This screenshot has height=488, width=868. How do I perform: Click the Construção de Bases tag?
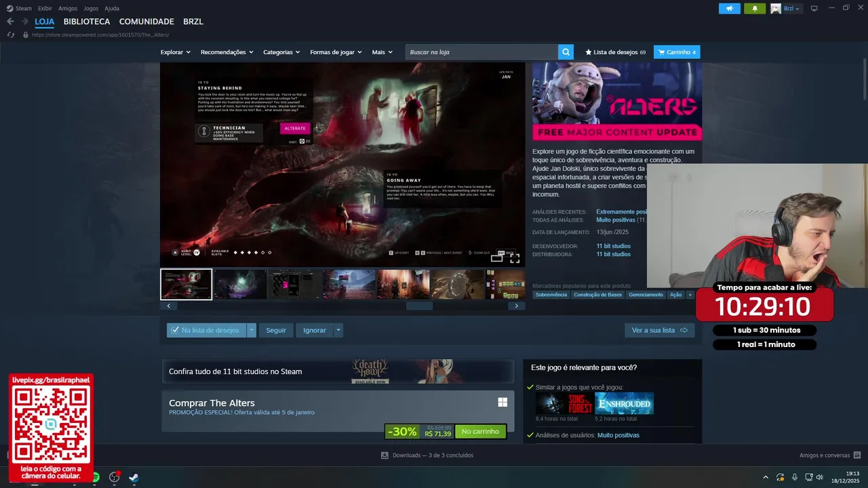pyautogui.click(x=597, y=295)
